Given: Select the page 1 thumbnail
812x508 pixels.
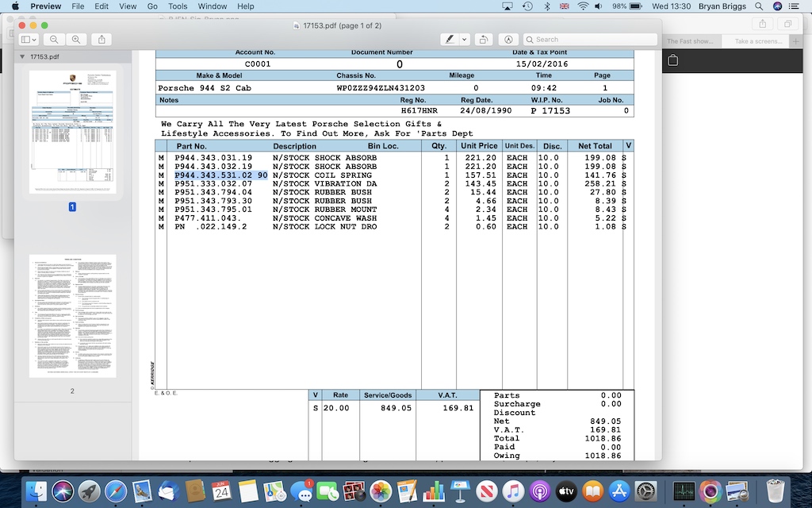Looking at the screenshot, I should 72,133.
